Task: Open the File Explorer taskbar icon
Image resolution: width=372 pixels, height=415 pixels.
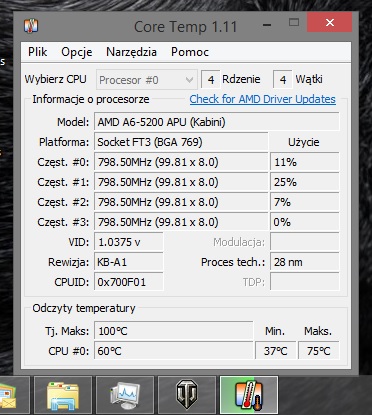Action: point(63,395)
